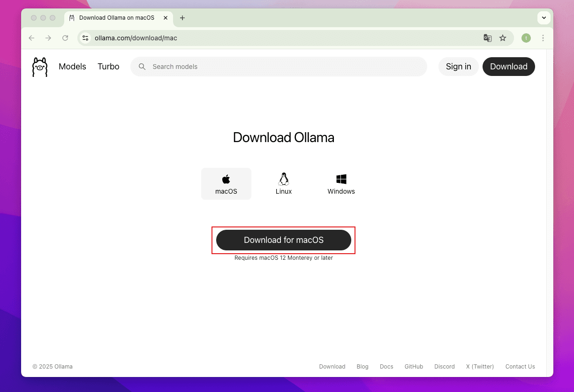Image resolution: width=574 pixels, height=392 pixels.
Task: Click inside the Search models field
Action: [x=234, y=67]
